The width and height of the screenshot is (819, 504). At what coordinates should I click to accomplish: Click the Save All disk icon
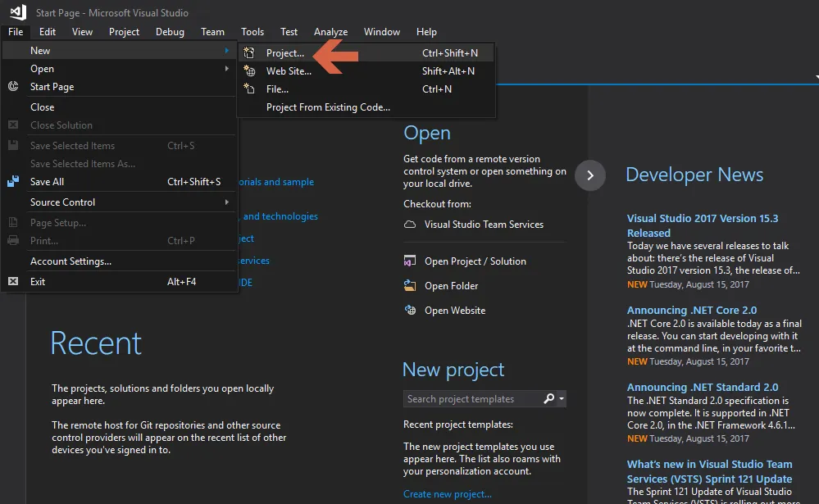(x=13, y=182)
